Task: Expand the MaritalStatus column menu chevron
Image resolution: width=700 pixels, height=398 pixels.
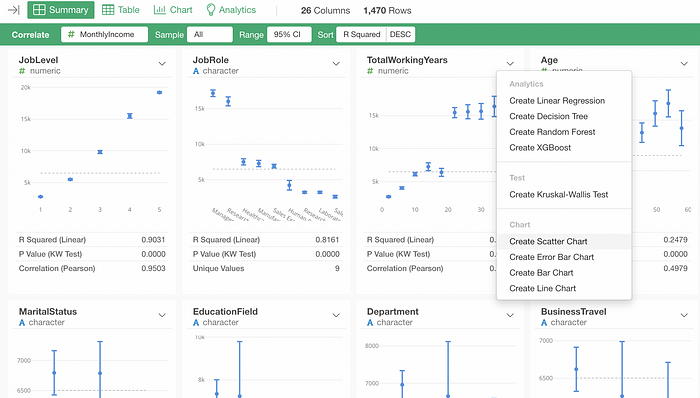Action: pyautogui.click(x=162, y=315)
